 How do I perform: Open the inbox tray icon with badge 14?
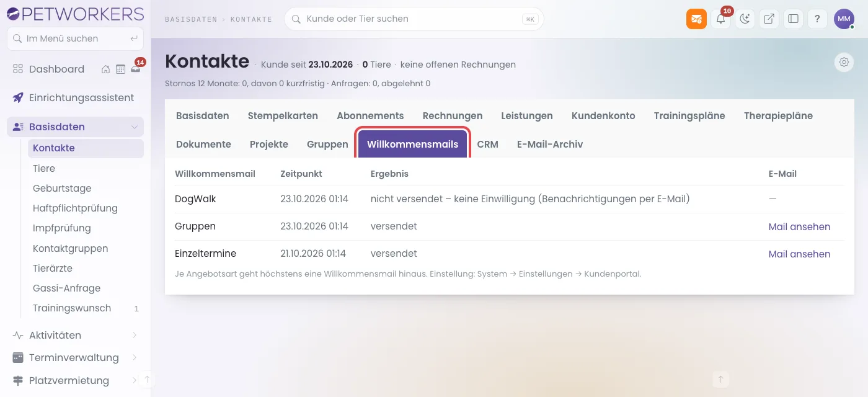click(135, 69)
